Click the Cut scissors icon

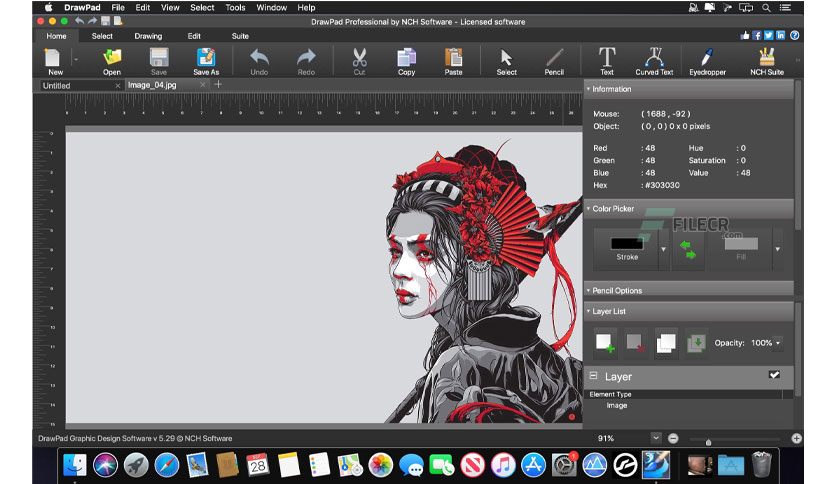(359, 61)
